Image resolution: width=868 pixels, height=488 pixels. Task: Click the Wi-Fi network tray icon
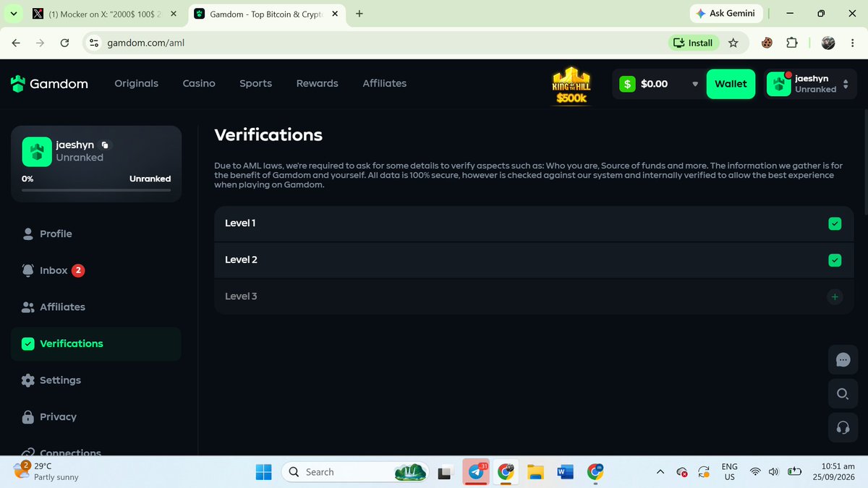(755, 472)
